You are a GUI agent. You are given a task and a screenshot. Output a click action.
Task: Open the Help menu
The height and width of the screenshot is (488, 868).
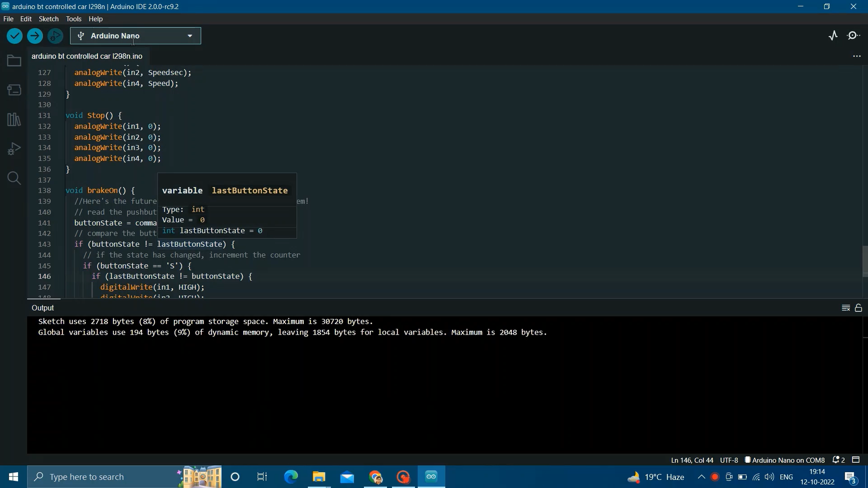[x=96, y=19]
